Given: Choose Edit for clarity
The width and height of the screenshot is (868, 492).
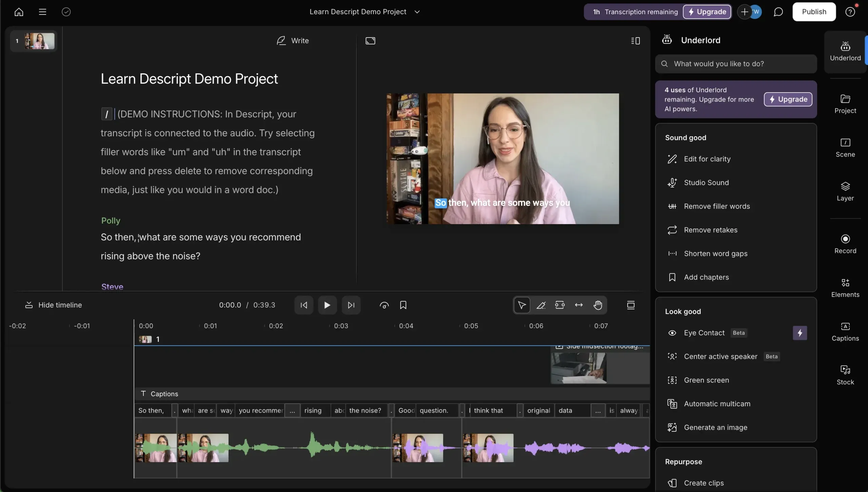Looking at the screenshot, I should 736,159.
